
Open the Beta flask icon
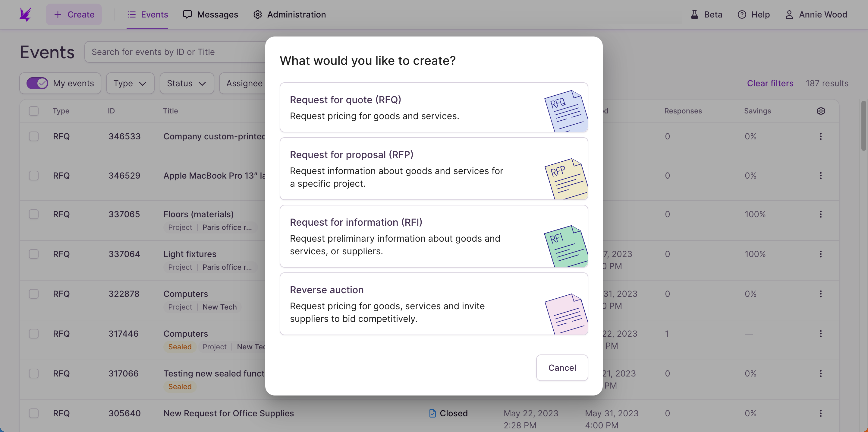click(x=694, y=14)
